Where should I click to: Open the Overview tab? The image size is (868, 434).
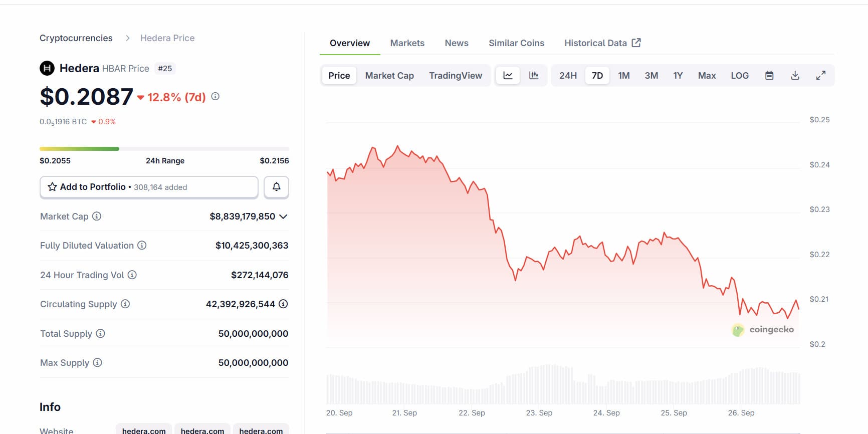click(x=350, y=43)
